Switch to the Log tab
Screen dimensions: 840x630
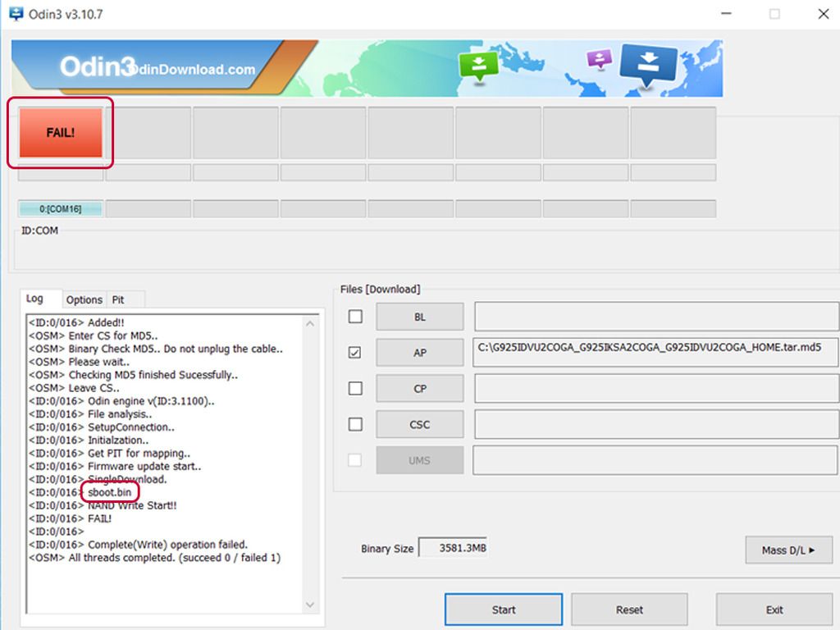(34, 299)
